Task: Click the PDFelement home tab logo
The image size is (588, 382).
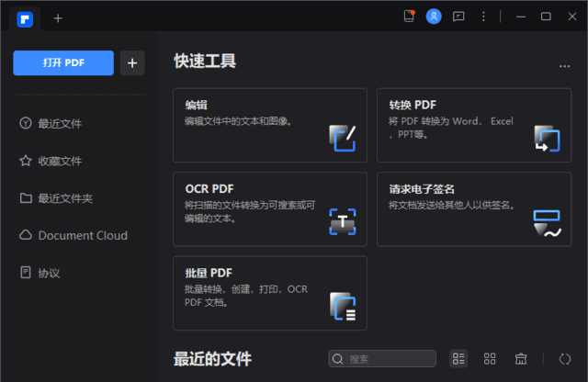Action: (25, 19)
